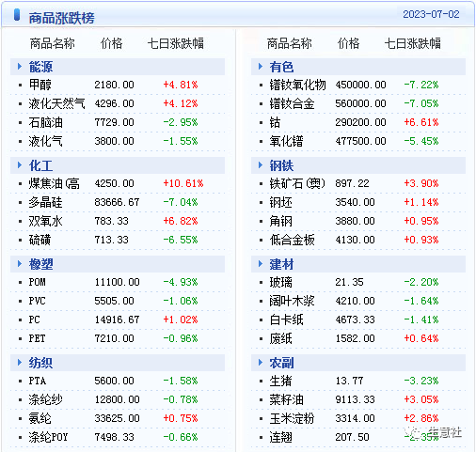Click the -7.22% change value
Viewport: 476px width, 452px height.
click(x=421, y=85)
